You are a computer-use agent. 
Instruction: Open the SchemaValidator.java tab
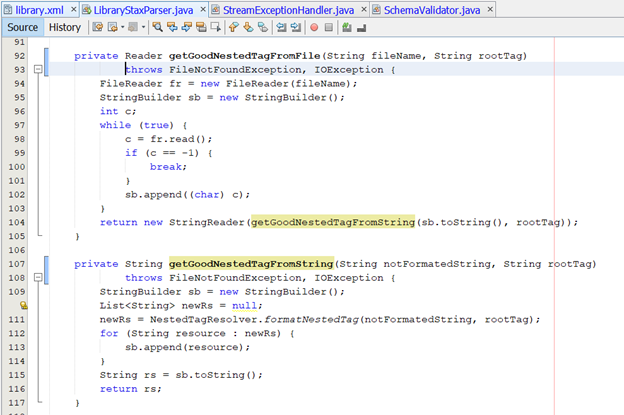[432, 10]
